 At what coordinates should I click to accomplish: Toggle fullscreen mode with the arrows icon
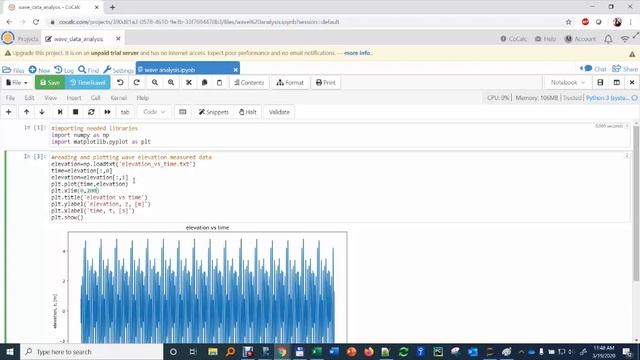(x=636, y=36)
